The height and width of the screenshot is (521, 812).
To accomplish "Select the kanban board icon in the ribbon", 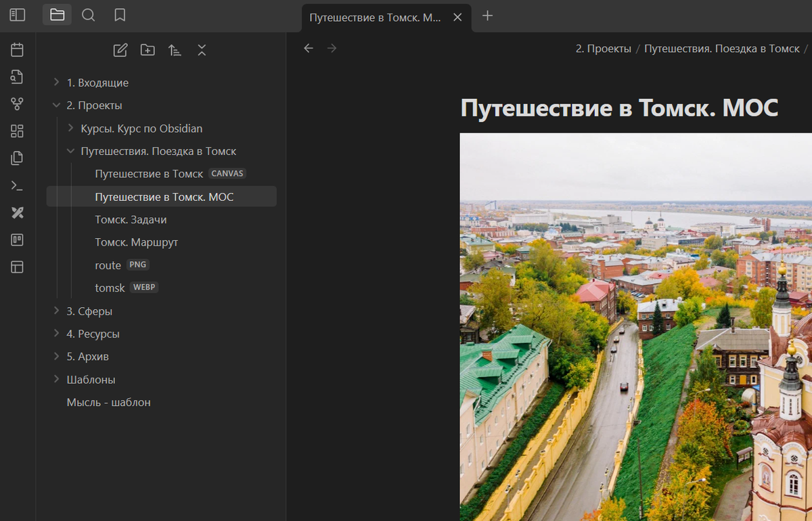I will [17, 240].
